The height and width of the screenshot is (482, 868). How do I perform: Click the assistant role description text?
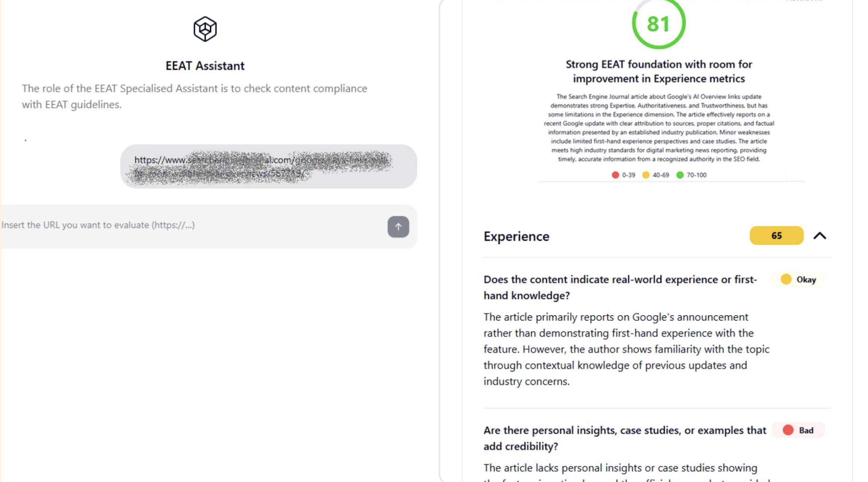194,97
